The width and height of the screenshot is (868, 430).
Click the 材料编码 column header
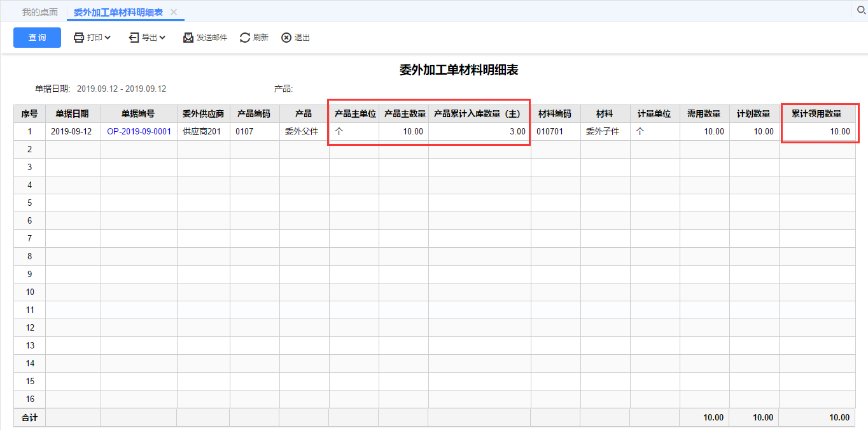(555, 113)
